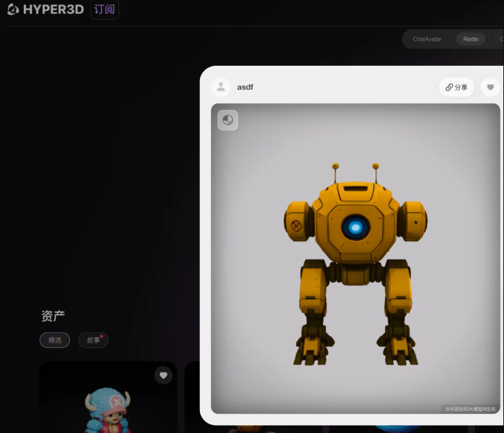Open the asdf author name
The width and height of the screenshot is (504, 433).
coord(245,87)
